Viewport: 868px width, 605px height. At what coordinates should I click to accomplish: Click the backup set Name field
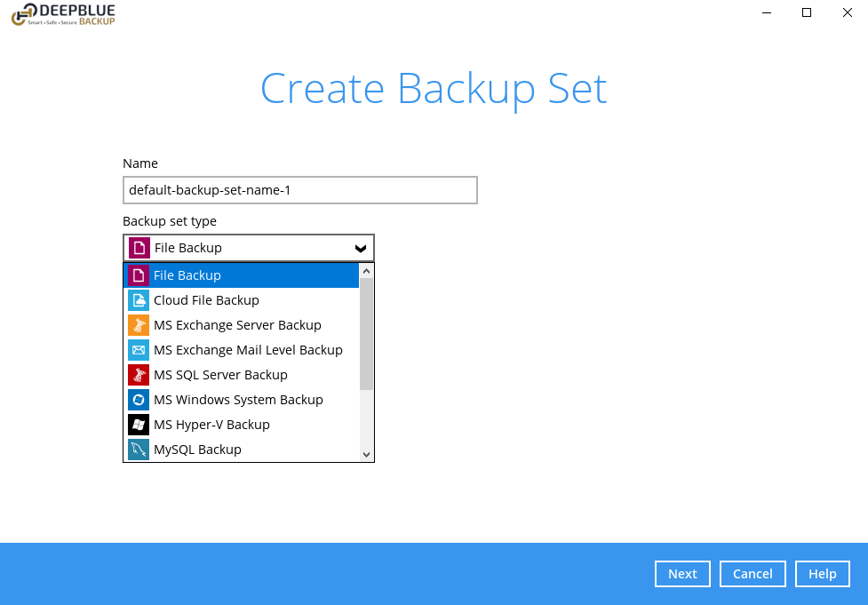pos(299,190)
